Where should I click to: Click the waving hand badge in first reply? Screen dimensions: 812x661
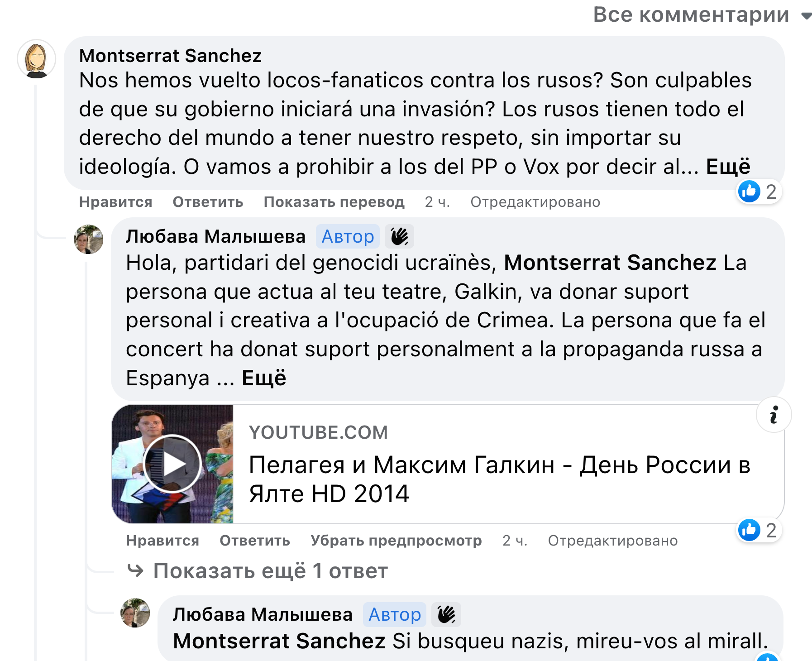399,236
